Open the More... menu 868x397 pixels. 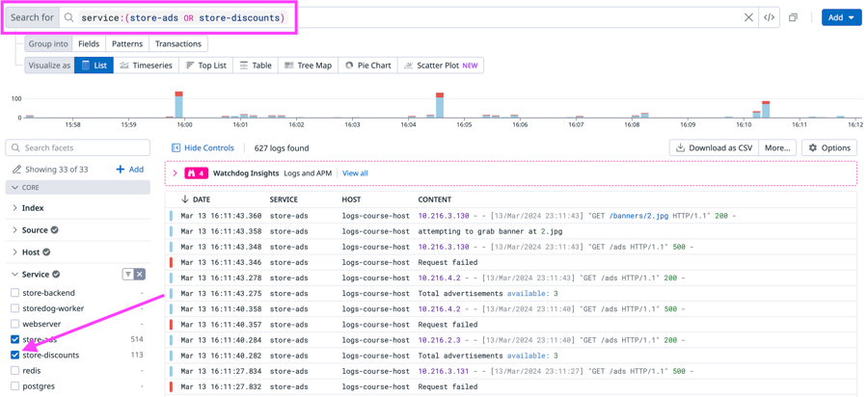(x=777, y=147)
